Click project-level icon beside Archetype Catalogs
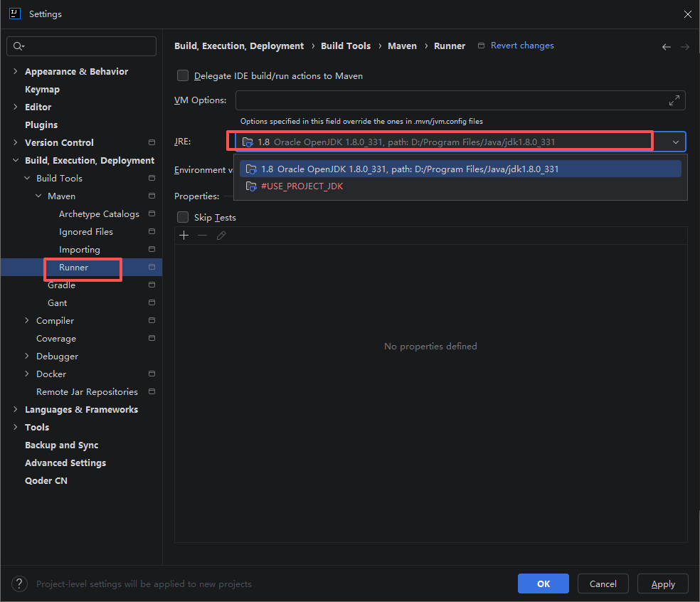The width and height of the screenshot is (700, 602). tap(152, 213)
